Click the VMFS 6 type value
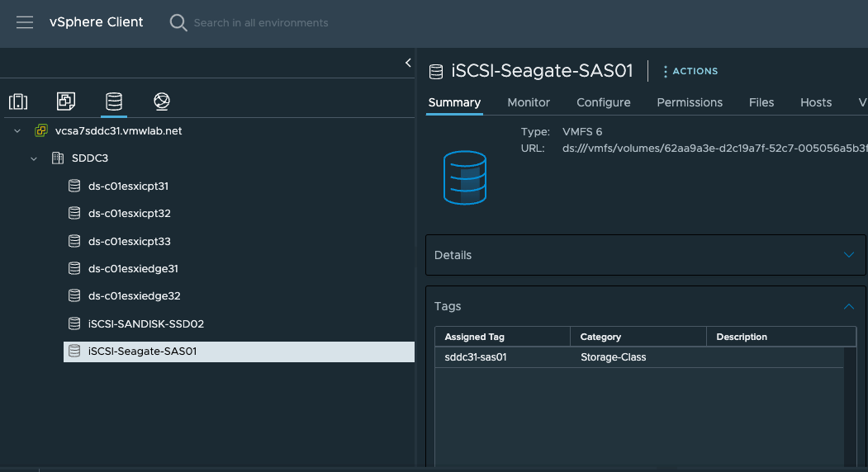The image size is (868, 472). pos(582,132)
